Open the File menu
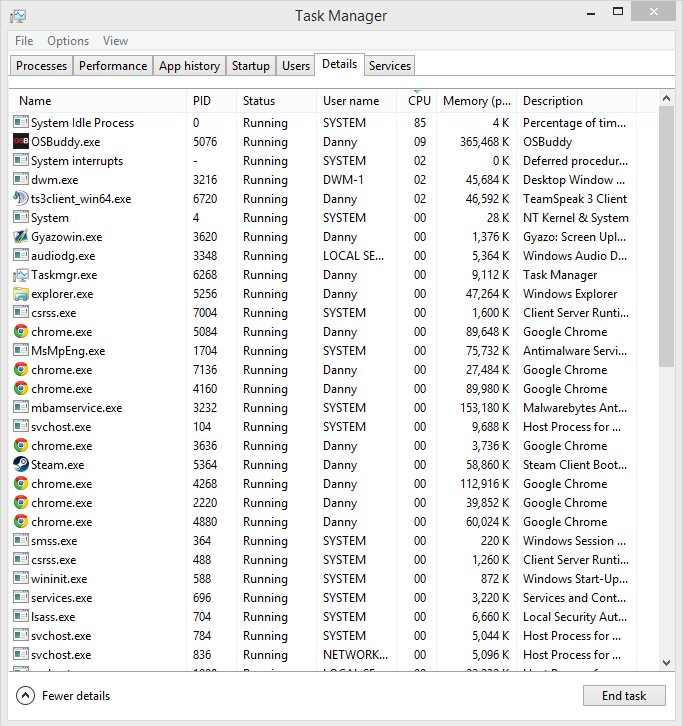The image size is (683, 726). coord(24,41)
